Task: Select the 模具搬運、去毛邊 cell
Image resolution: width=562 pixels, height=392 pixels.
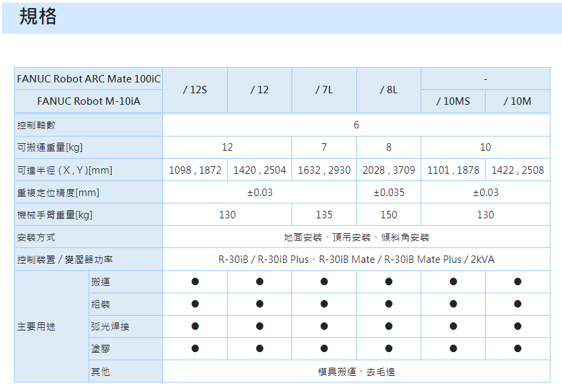Action: tap(356, 372)
